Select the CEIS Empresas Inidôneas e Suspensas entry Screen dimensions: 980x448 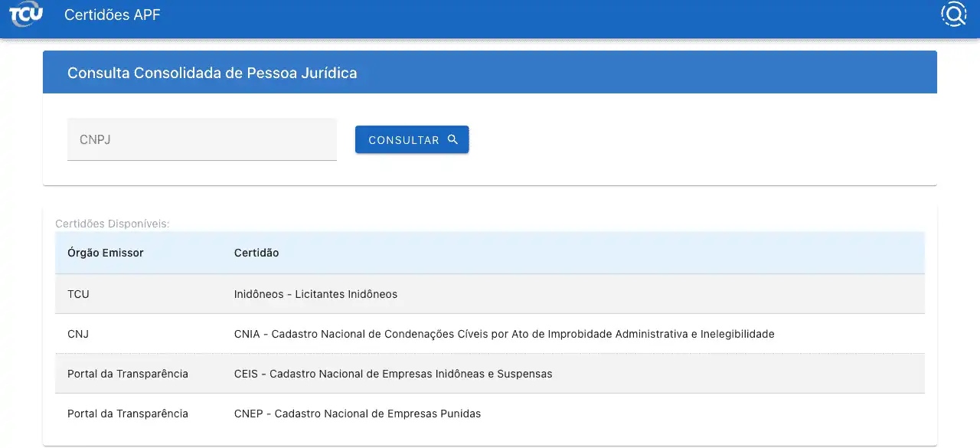(x=393, y=374)
